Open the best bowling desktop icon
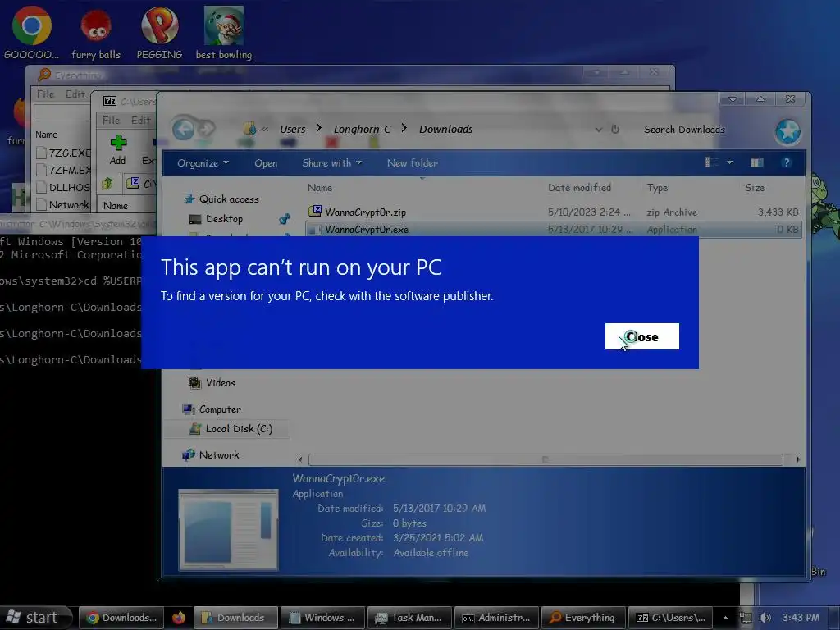Image resolution: width=840 pixels, height=630 pixels. tap(224, 33)
